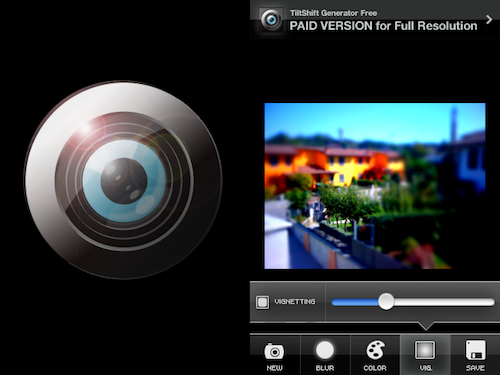This screenshot has width=500, height=375.
Task: Click the pointer triangle above the VIG. tab
Action: 426,326
